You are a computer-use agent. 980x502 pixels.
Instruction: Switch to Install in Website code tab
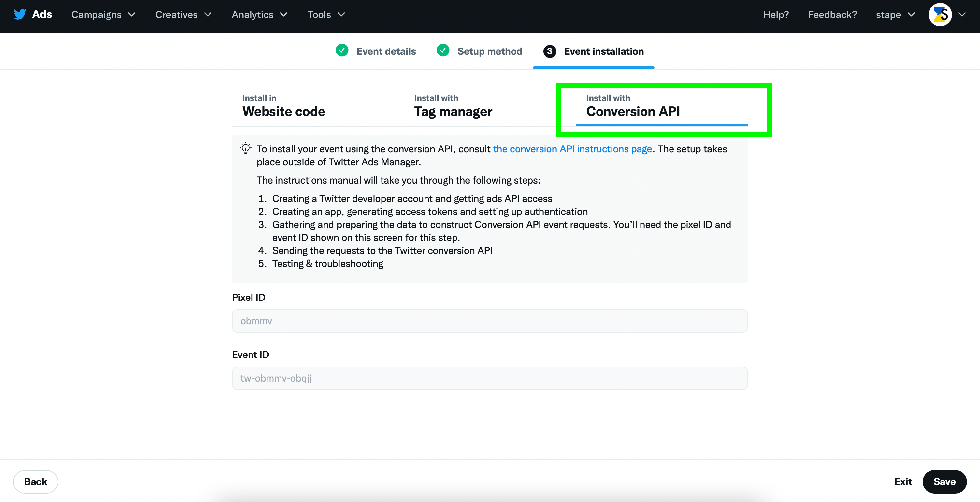click(x=283, y=106)
